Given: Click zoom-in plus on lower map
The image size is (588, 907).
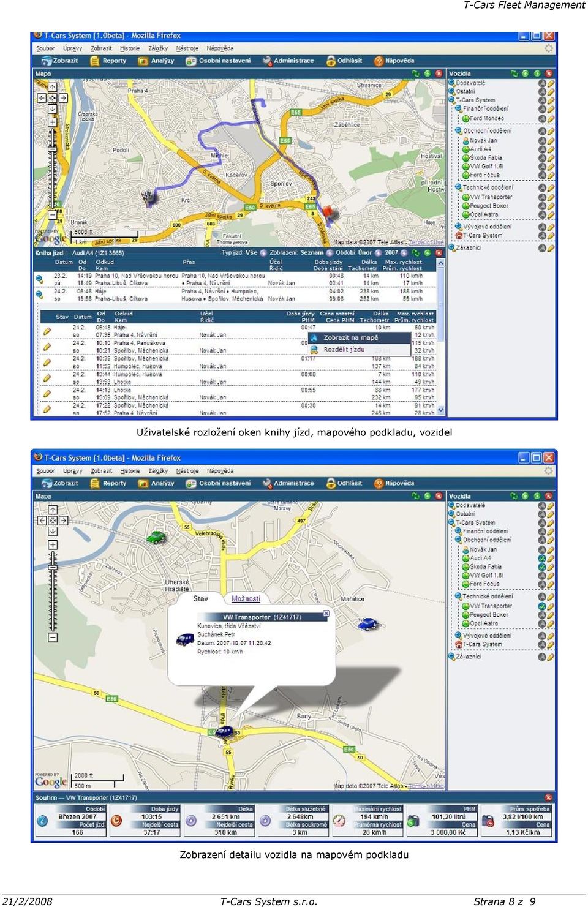Looking at the screenshot, I should 53,545.
